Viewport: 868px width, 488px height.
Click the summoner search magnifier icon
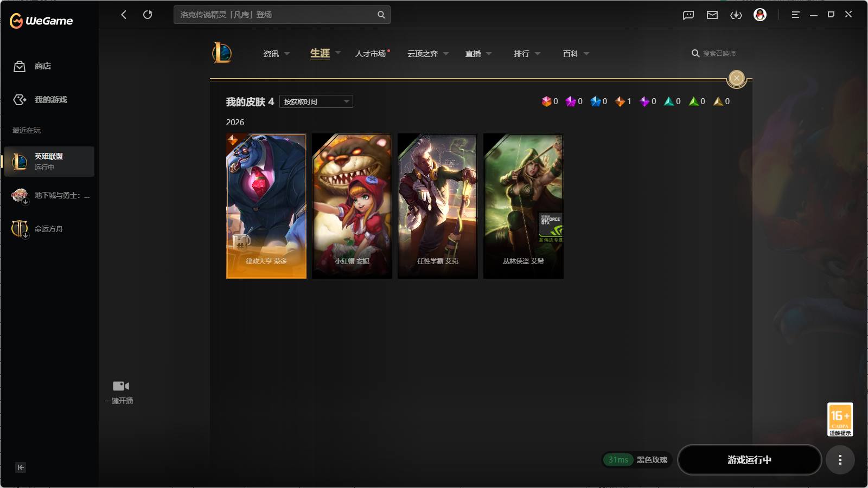tap(695, 53)
